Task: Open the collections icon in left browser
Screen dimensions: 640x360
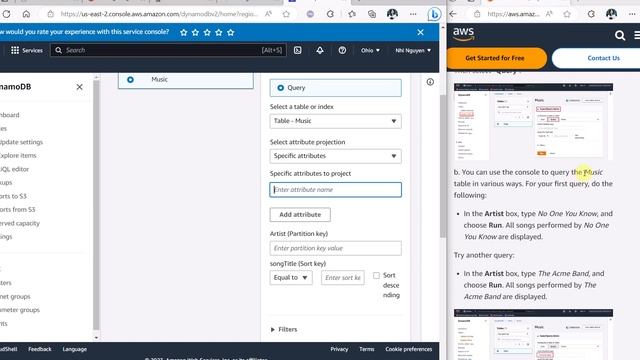Action: pos(372,14)
